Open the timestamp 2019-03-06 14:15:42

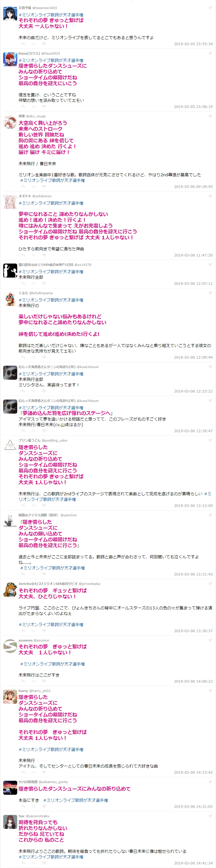[193, 772]
